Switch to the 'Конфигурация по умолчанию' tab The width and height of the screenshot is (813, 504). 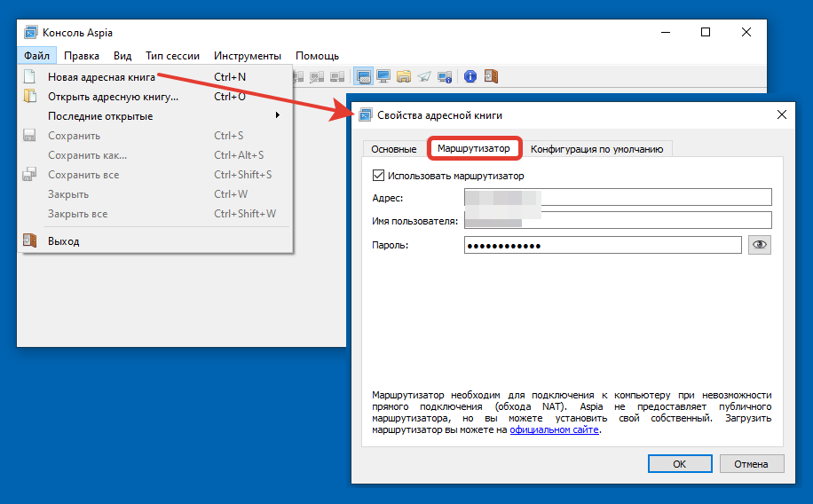596,149
